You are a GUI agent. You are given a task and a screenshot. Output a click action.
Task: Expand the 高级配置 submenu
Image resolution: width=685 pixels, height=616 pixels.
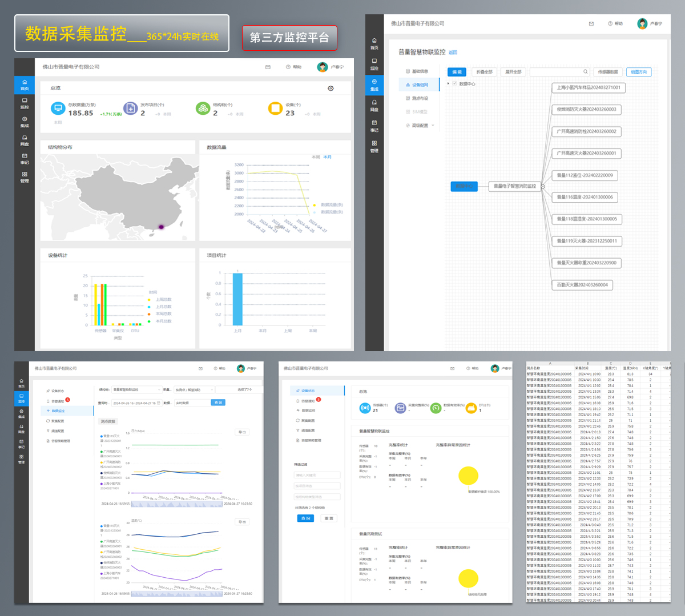click(420, 126)
